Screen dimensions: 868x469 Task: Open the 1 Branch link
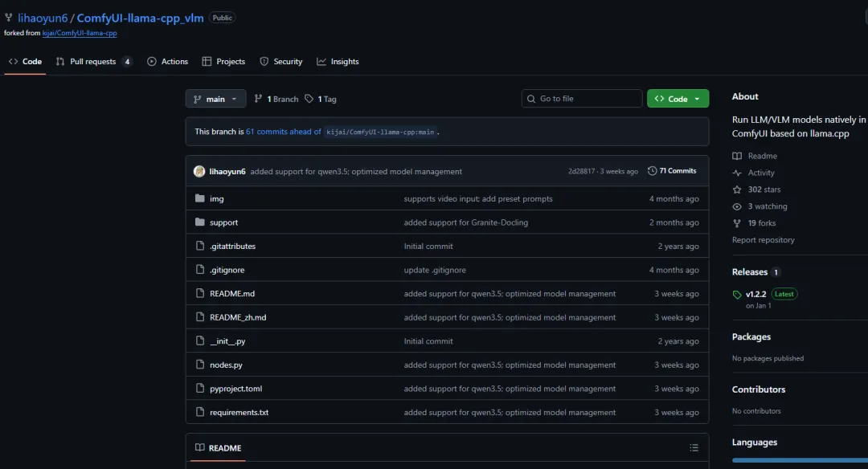pos(276,99)
